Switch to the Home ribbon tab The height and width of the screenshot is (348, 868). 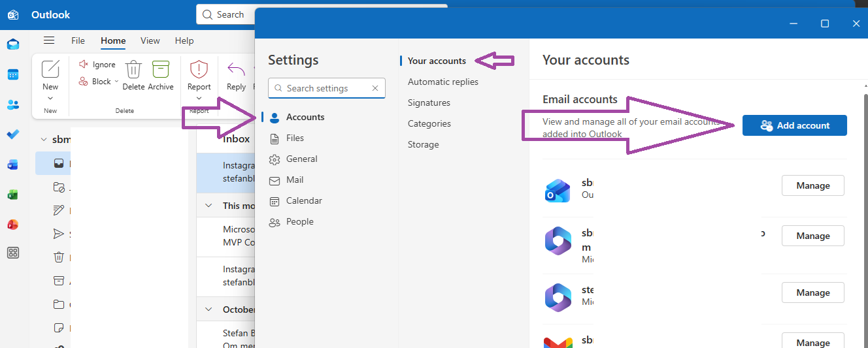[113, 40]
